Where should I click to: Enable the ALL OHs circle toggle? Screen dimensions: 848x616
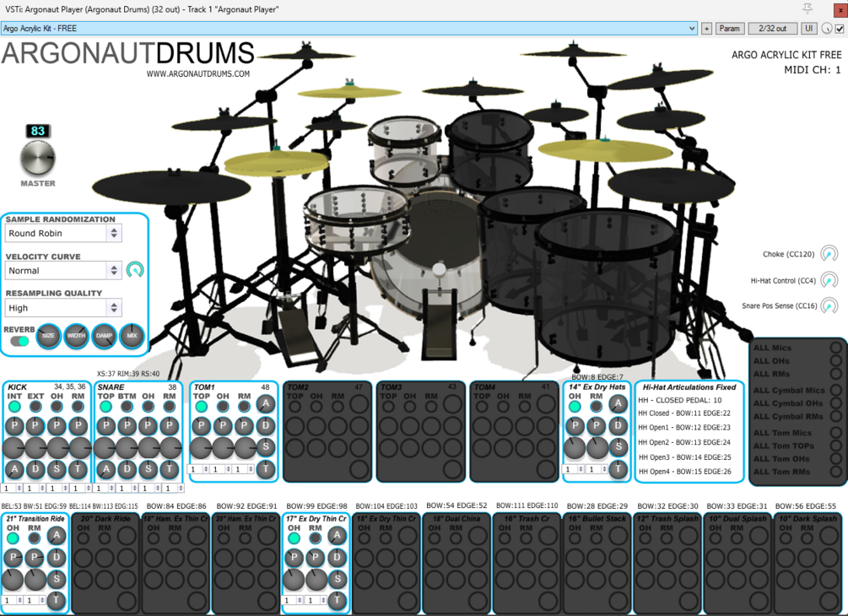[836, 360]
